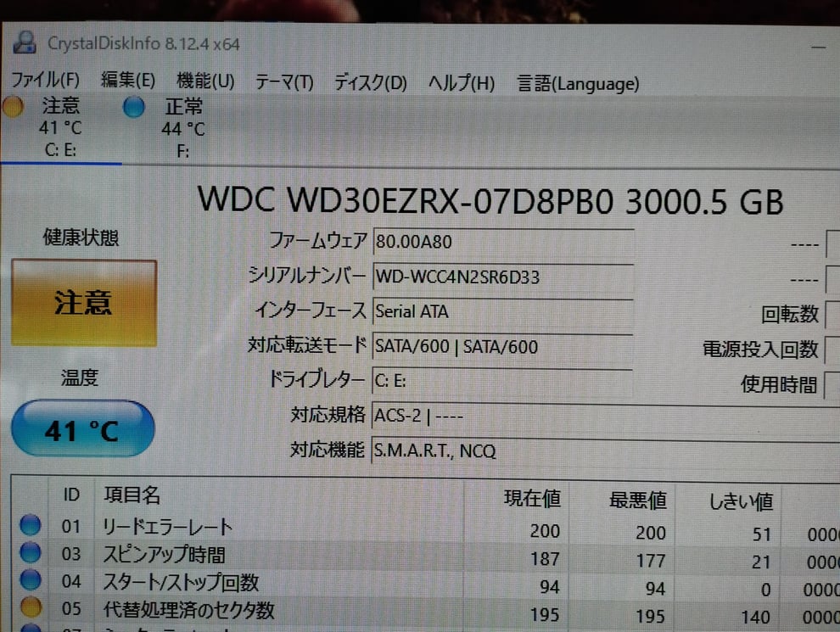Click the 温度 label
Screen dimensions: 840x632
click(x=79, y=378)
